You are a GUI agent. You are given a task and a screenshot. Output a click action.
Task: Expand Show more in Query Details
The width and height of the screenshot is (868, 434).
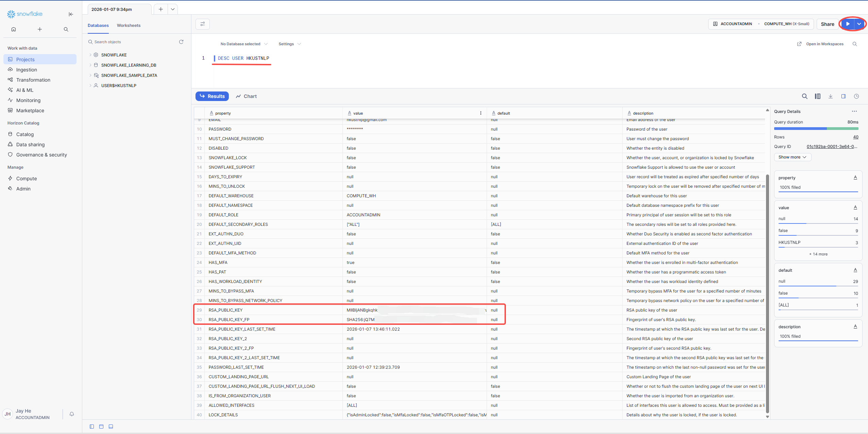click(x=793, y=157)
